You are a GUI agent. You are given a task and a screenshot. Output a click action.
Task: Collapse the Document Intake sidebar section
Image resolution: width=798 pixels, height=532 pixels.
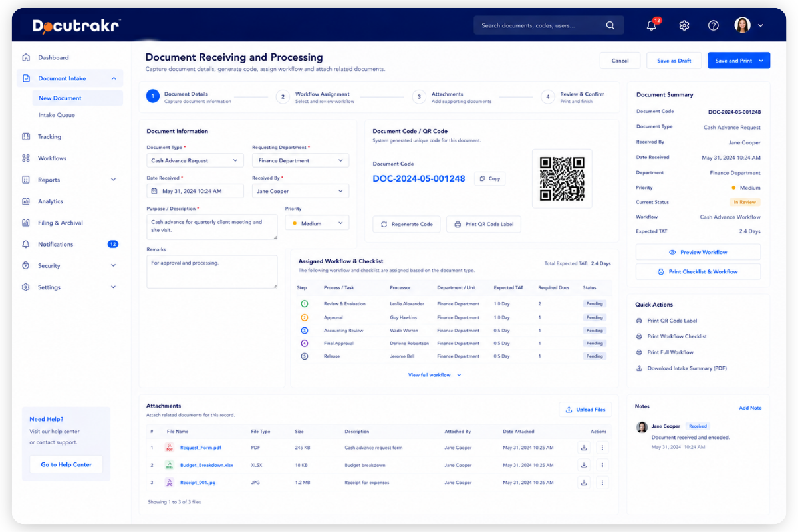114,78
